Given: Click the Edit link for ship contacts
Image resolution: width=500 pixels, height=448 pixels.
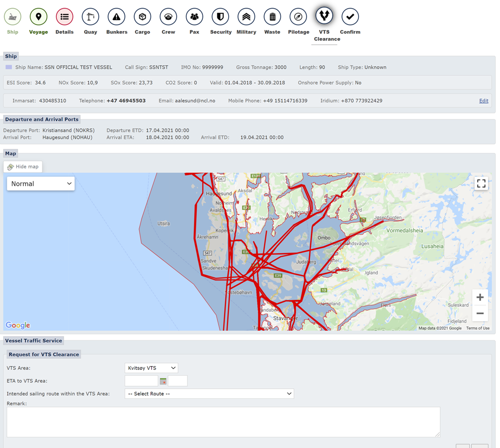Looking at the screenshot, I should [x=484, y=101].
